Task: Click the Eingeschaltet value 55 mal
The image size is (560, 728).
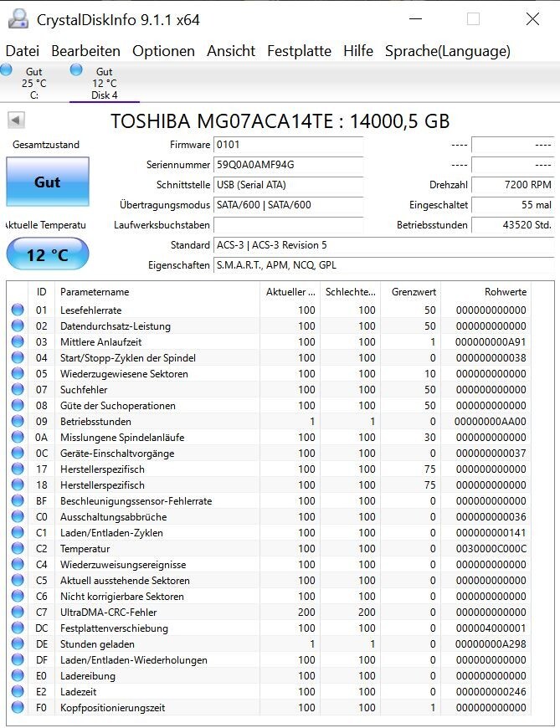Action: [x=512, y=205]
